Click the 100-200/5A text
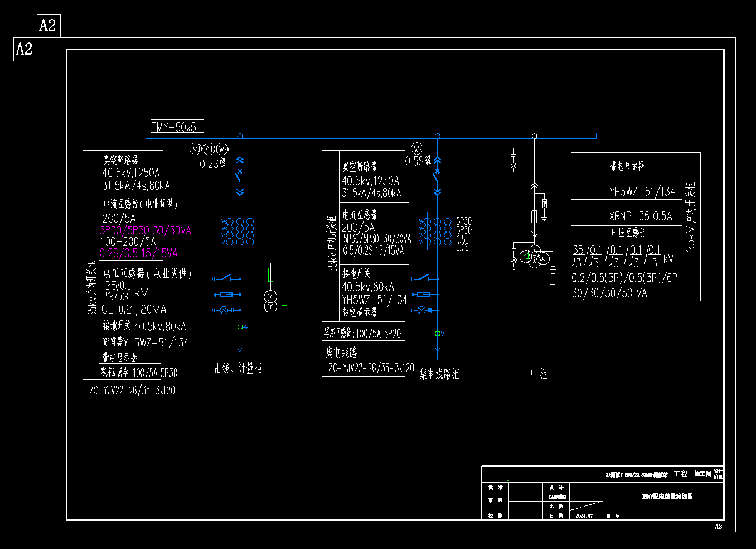This screenshot has height=549, width=756. click(128, 242)
